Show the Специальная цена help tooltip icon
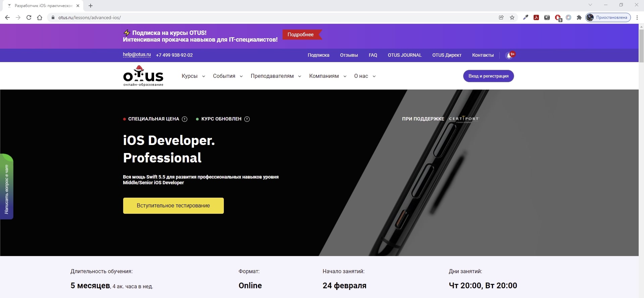 click(x=185, y=119)
